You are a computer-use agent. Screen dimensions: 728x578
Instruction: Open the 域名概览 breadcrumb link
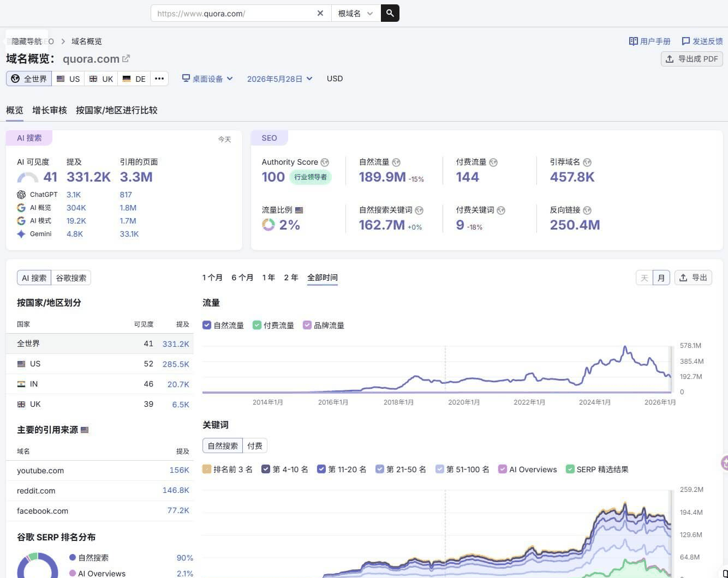87,41
